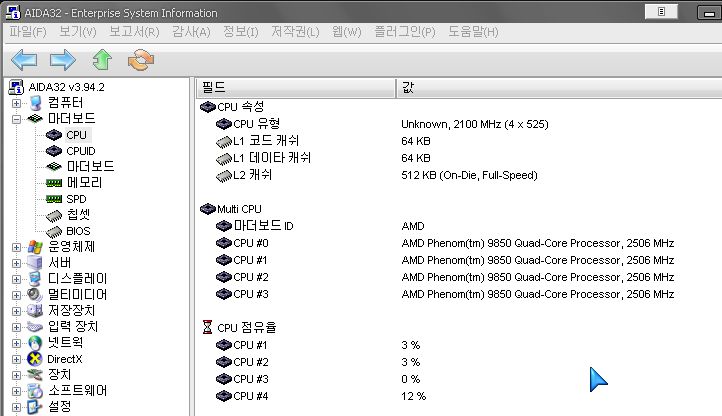Image resolution: width=722 pixels, height=416 pixels.
Task: Click the 운영체제 Windows flag icon
Action: coord(35,247)
